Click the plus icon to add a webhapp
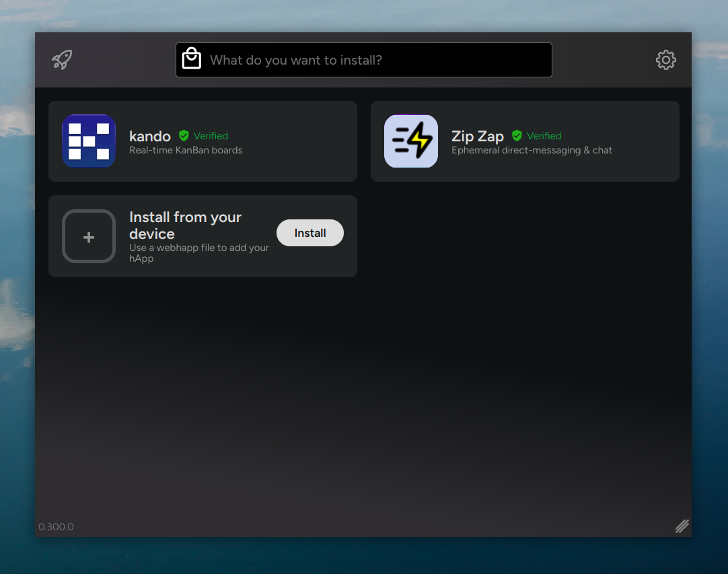The height and width of the screenshot is (574, 728). (89, 236)
